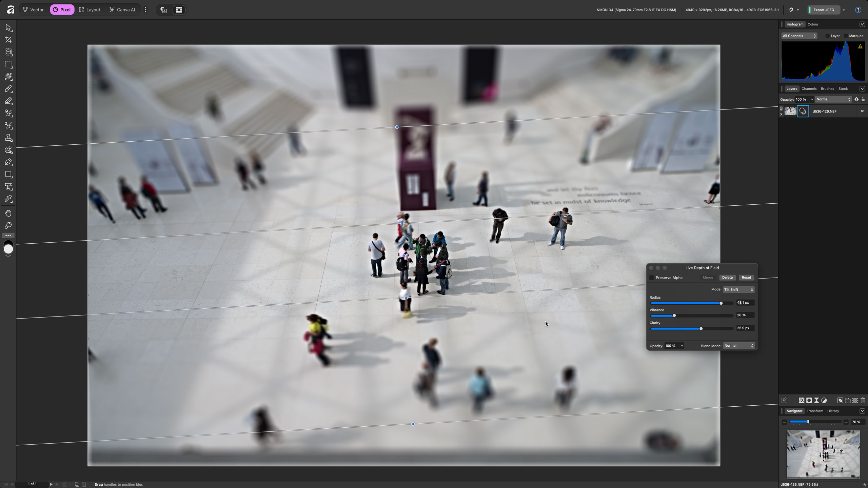Open the Blend Mode dropdown in the dialog

738,346
